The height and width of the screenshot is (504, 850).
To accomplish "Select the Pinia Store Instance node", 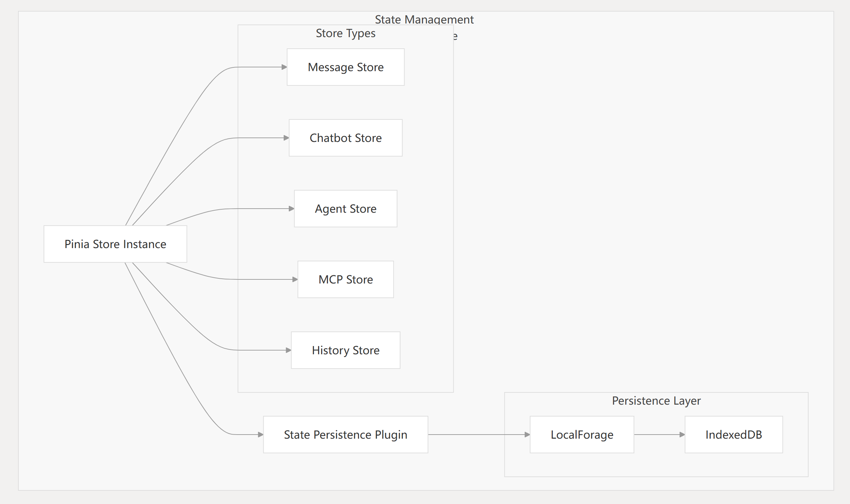I will coord(115,244).
